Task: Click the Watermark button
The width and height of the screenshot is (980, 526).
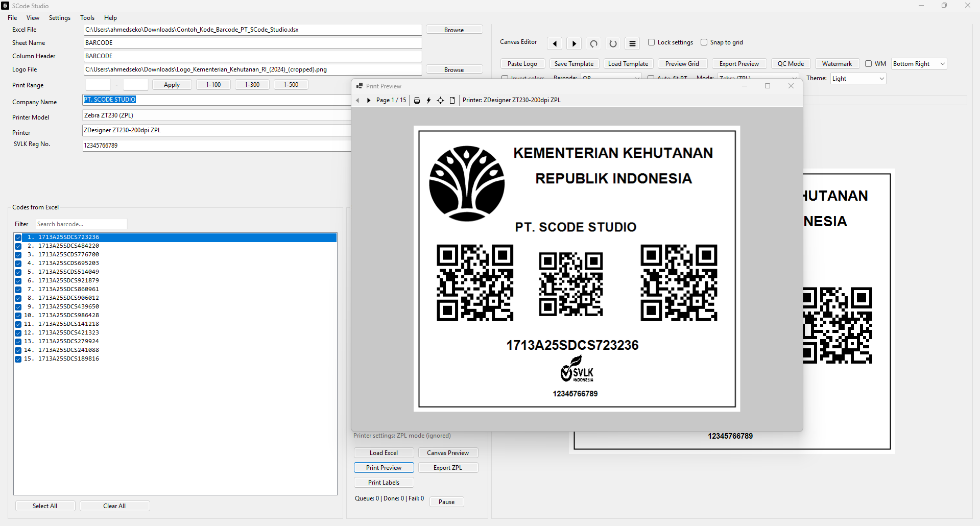Action: 837,64
